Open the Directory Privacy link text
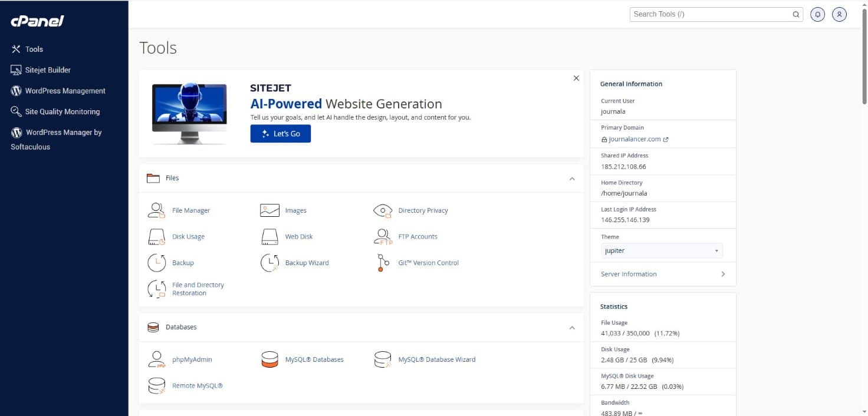This screenshot has height=416, width=868. (423, 210)
